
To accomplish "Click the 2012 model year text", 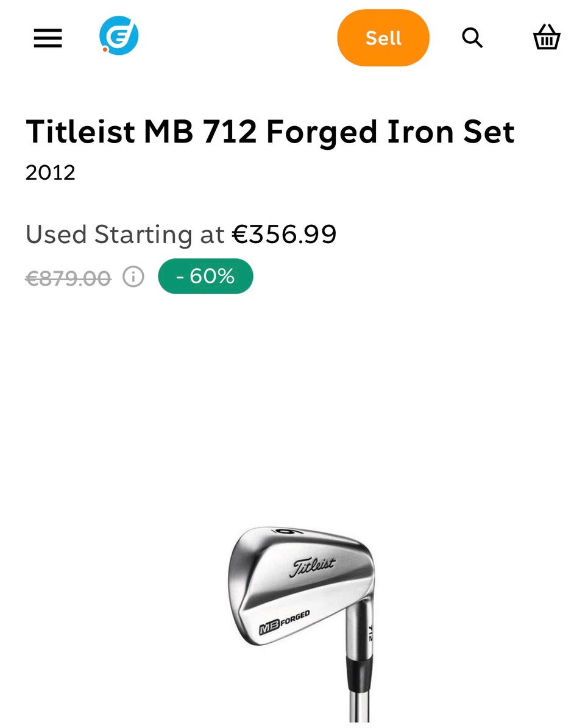I will (51, 172).
